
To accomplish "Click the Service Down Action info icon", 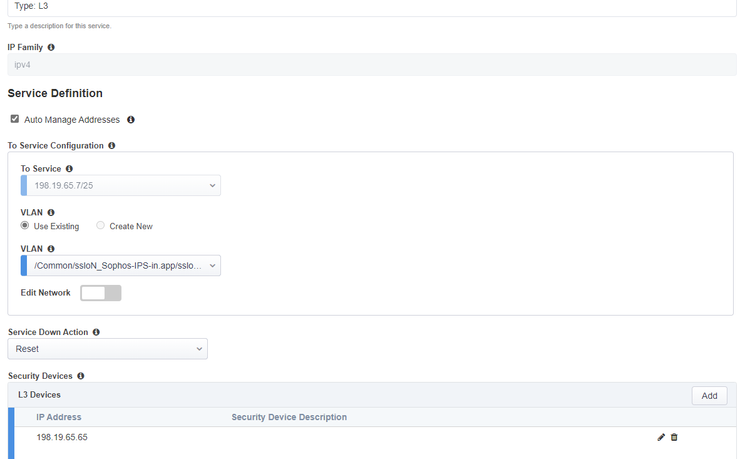I will 96,332.
